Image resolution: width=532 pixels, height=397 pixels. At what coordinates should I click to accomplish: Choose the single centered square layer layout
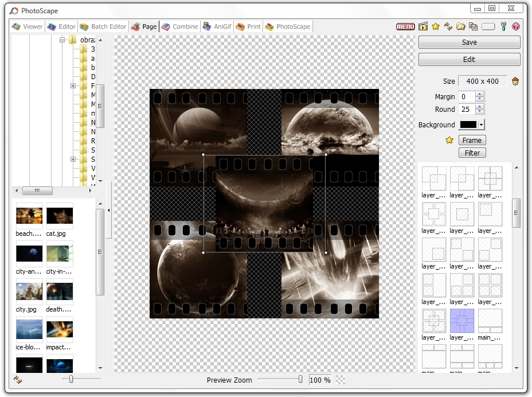point(461,214)
